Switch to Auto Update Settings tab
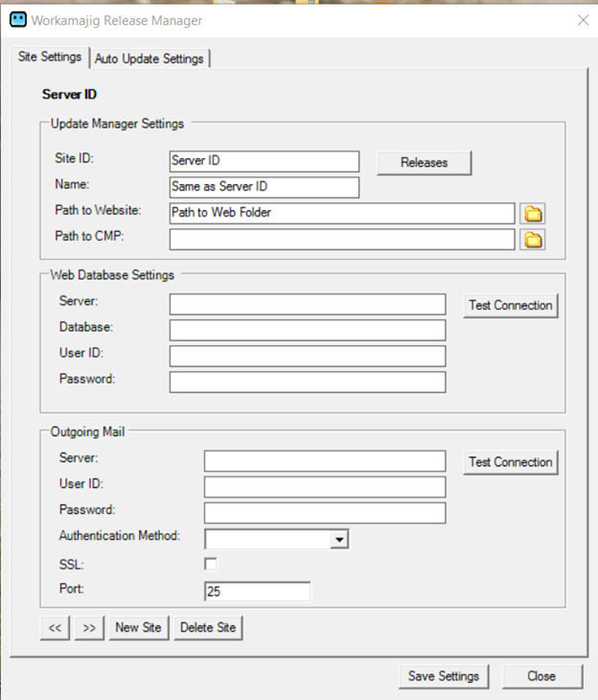 click(149, 58)
